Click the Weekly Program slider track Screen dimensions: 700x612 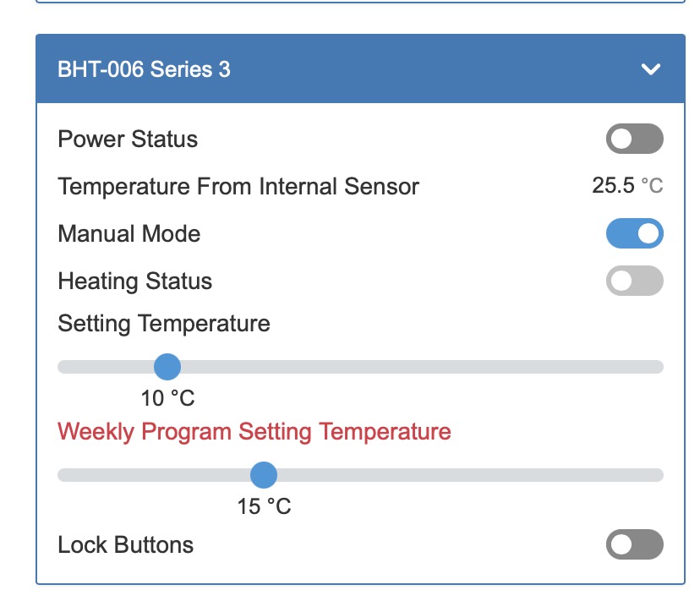click(465, 475)
